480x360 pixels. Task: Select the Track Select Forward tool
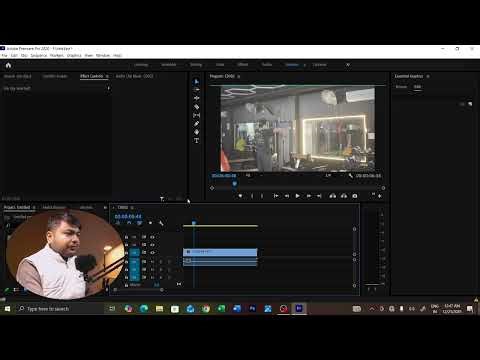point(197,90)
